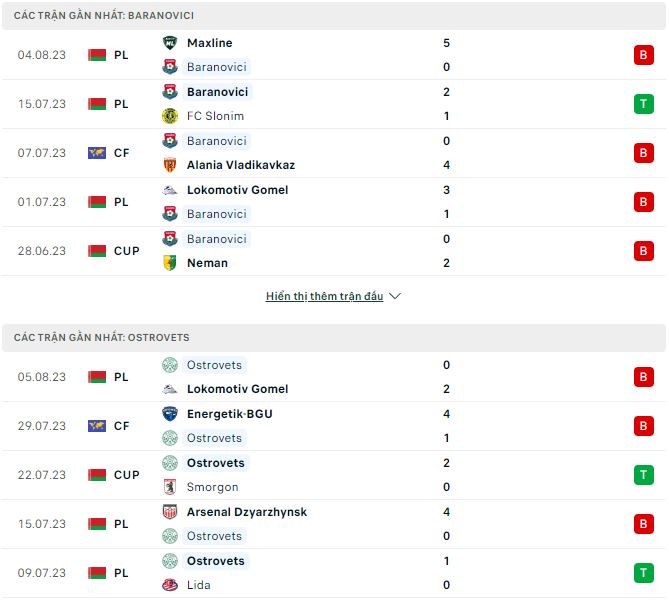The image size is (669, 601).
Task: Click the FC Slonim club crest
Action: tap(170, 116)
